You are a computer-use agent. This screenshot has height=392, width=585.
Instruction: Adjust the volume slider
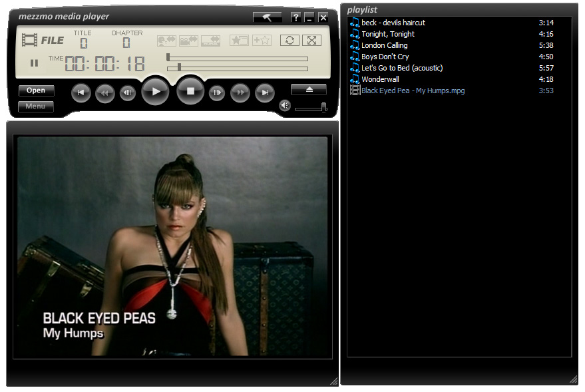[x=311, y=108]
